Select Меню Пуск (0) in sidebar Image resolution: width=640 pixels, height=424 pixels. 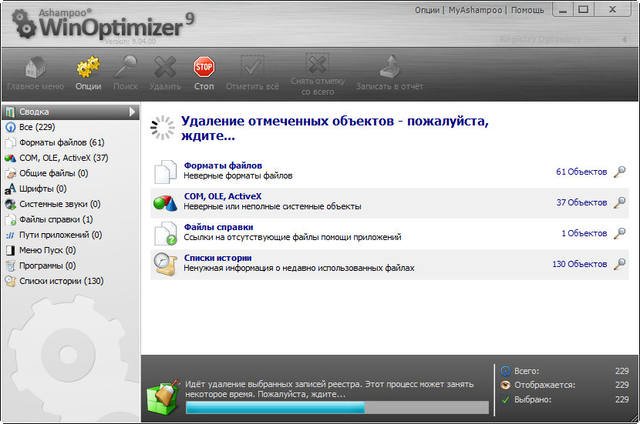[x=71, y=250]
